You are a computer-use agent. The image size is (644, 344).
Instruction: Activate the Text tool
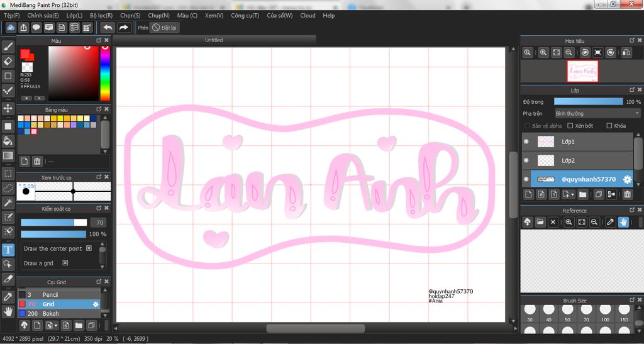pos(8,250)
